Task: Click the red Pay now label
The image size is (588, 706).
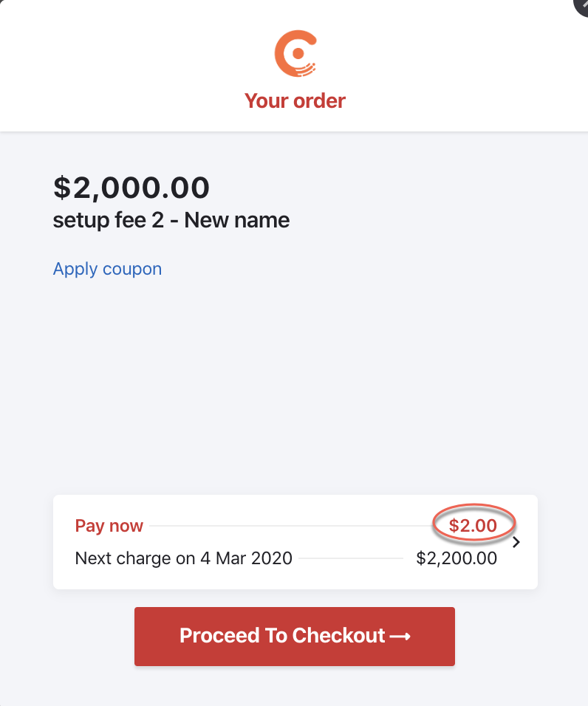Action: point(109,526)
